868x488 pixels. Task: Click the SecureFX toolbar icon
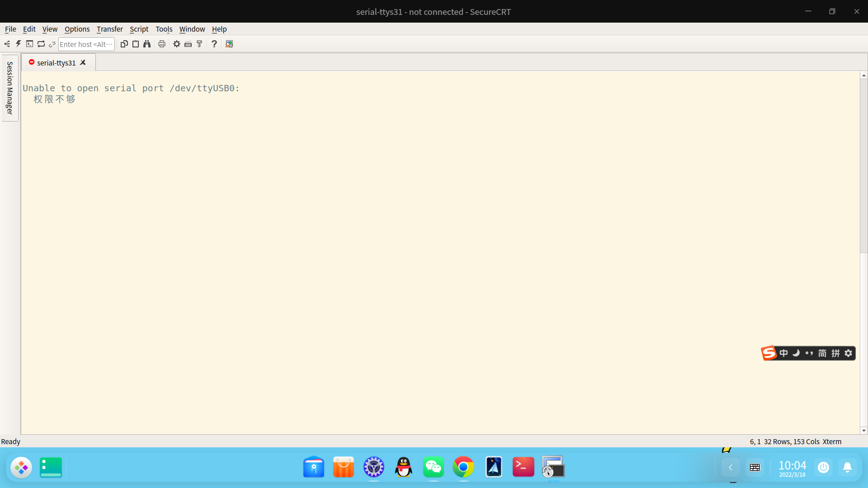(x=229, y=44)
